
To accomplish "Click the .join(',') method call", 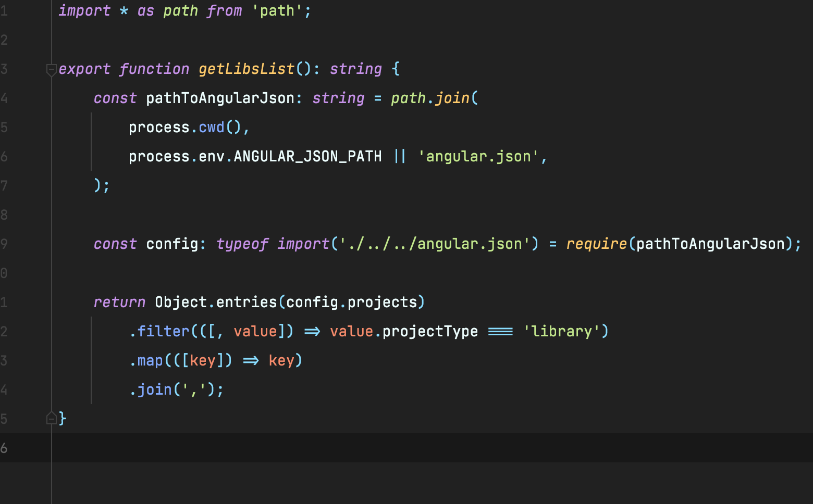I will point(177,390).
